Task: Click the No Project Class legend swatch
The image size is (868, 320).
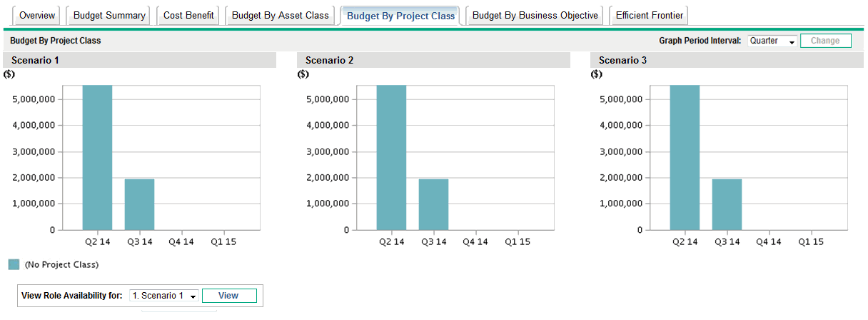Action: point(14,264)
